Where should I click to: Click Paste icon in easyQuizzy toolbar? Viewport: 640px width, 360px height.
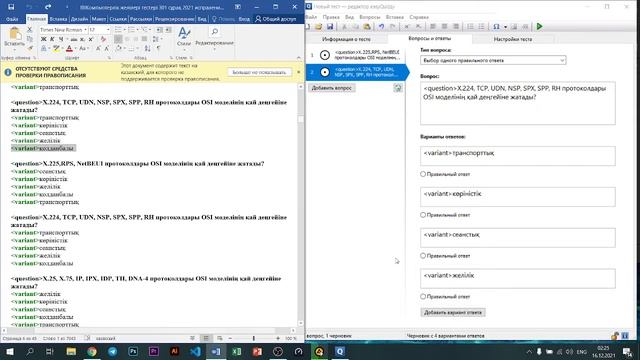pos(367,27)
